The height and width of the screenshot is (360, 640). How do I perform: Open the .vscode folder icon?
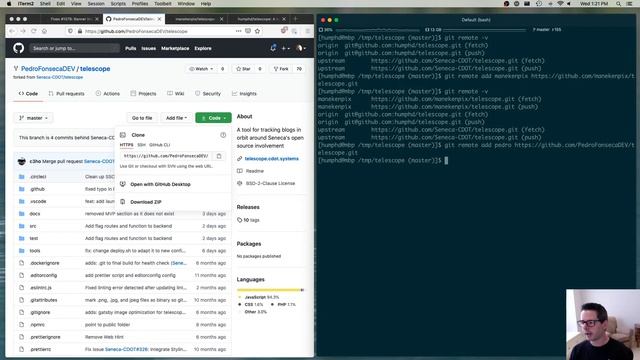pos(22,201)
